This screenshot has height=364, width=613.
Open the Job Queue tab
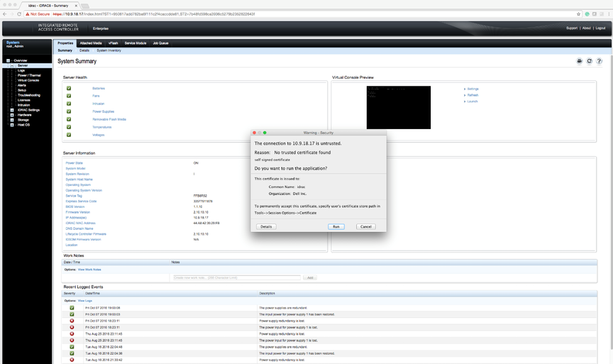(x=160, y=43)
